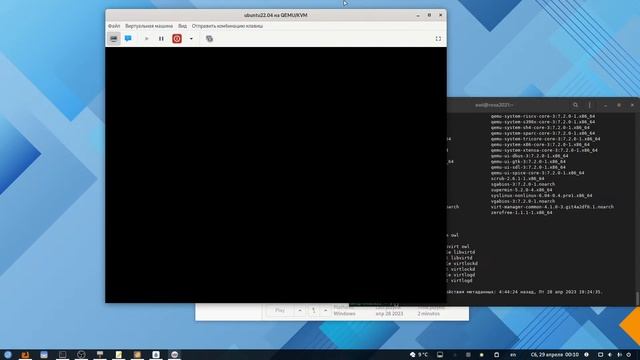Click the up arrow in bottom window
The width and height of the screenshot is (640, 360).
click(300, 311)
